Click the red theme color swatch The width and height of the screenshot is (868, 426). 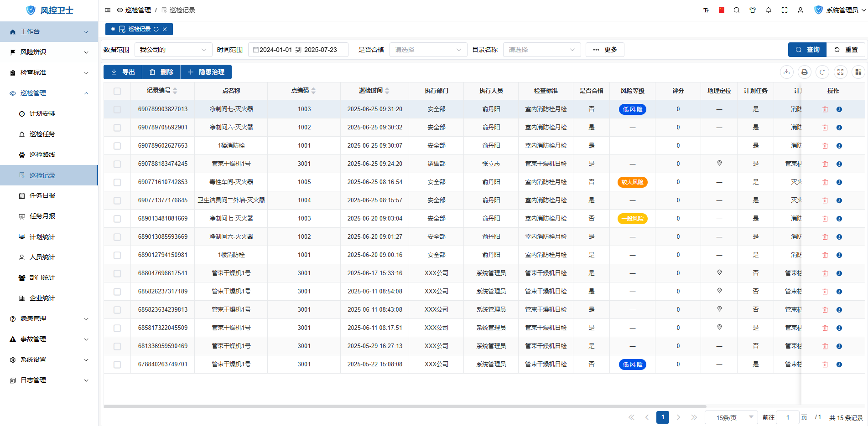pyautogui.click(x=722, y=10)
